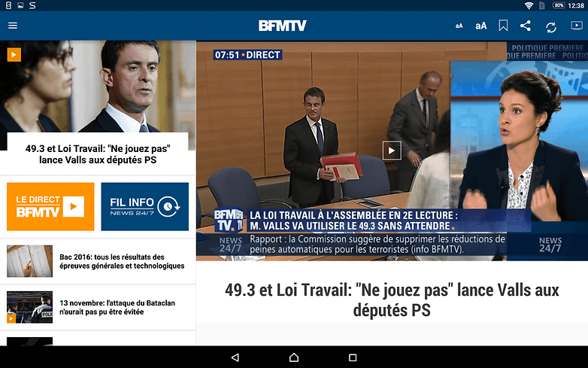588x368 pixels.
Task: Tap Bac 2016 article thumbnail
Action: (x=29, y=261)
